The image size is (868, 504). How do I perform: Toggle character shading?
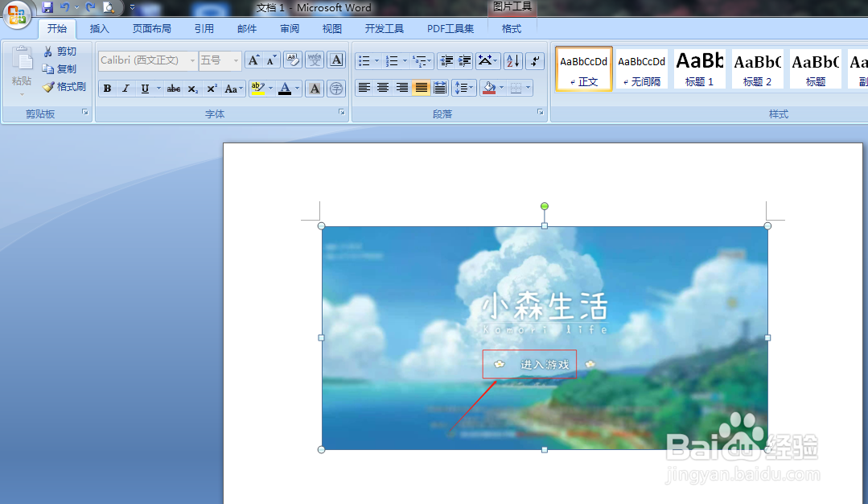(315, 89)
